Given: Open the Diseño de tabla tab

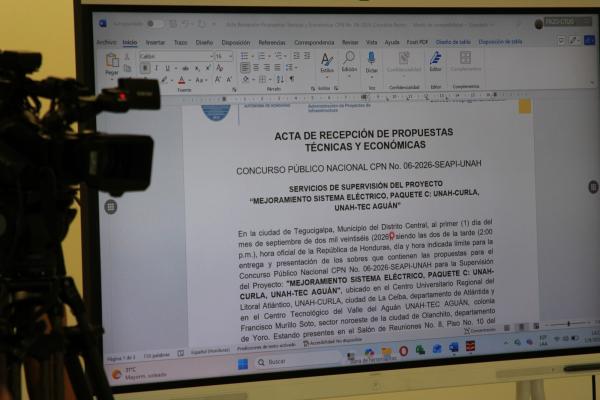Looking at the screenshot, I should tap(453, 42).
